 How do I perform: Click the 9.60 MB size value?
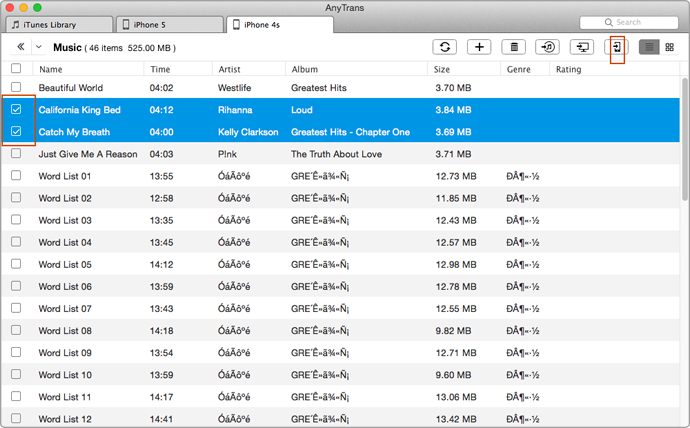453,375
